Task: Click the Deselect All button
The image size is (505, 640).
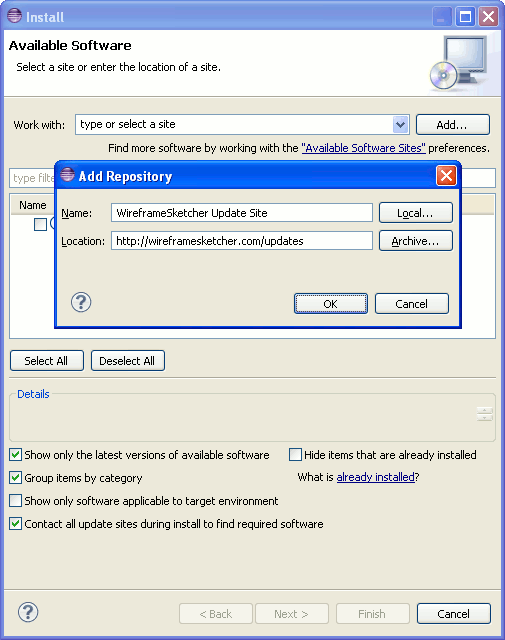Action: [x=128, y=361]
